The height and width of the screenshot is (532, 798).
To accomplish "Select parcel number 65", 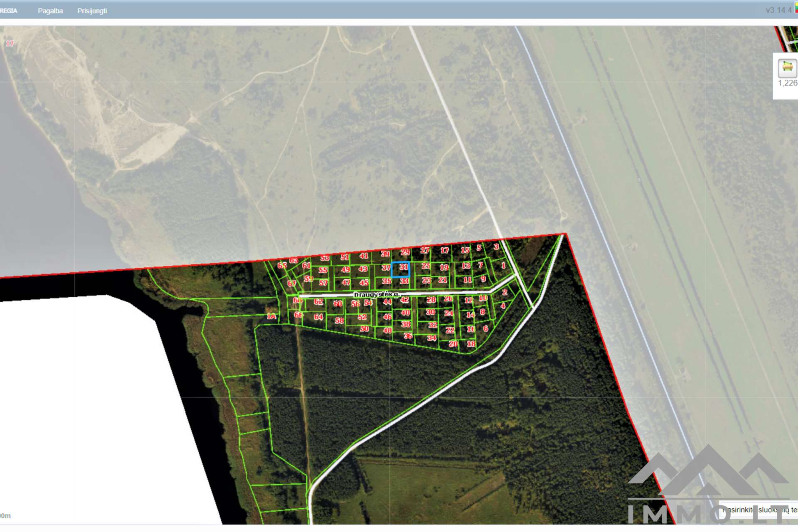I will 282,265.
